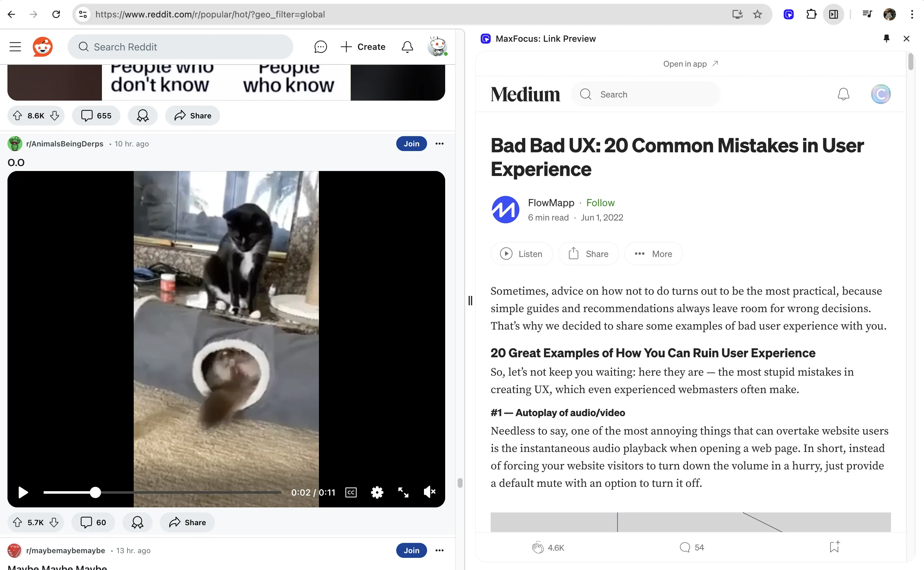Click the Reddit Search input field
924x570 pixels.
coord(181,47)
